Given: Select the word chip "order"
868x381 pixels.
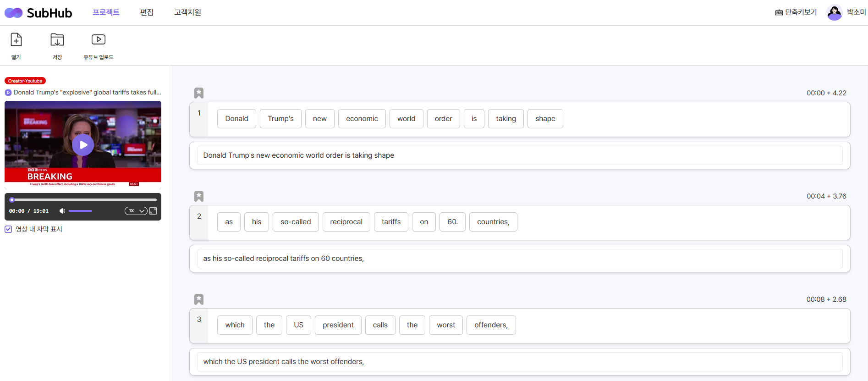Looking at the screenshot, I should (x=444, y=119).
